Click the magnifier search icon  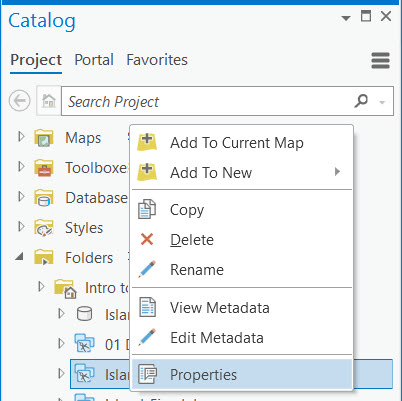[x=361, y=101]
